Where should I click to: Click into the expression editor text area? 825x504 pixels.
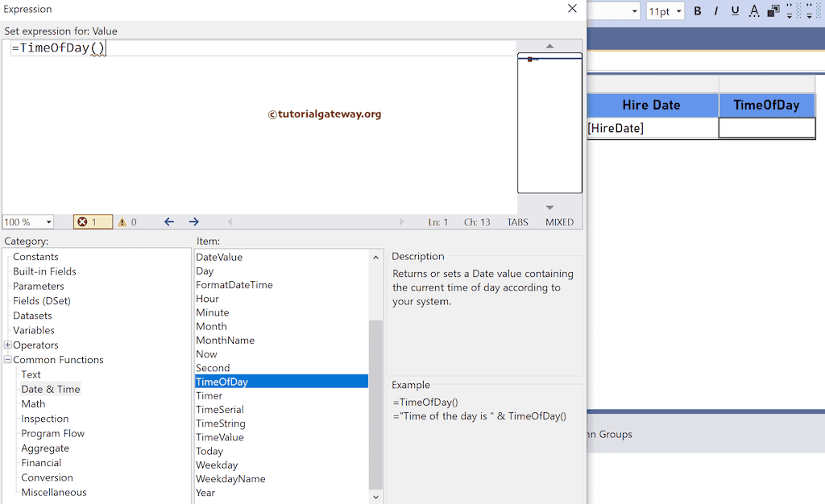coord(259,127)
